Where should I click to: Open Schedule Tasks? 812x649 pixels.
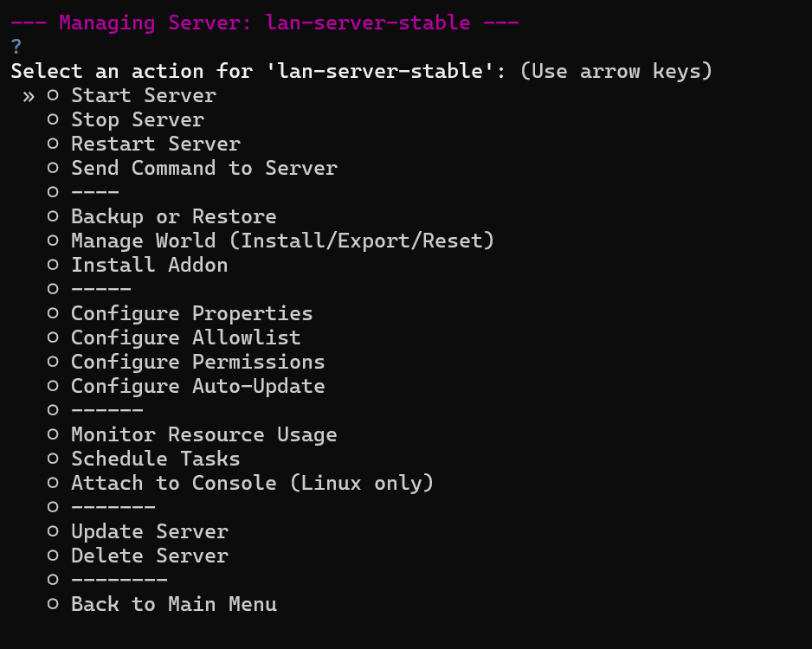pyautogui.click(x=155, y=459)
